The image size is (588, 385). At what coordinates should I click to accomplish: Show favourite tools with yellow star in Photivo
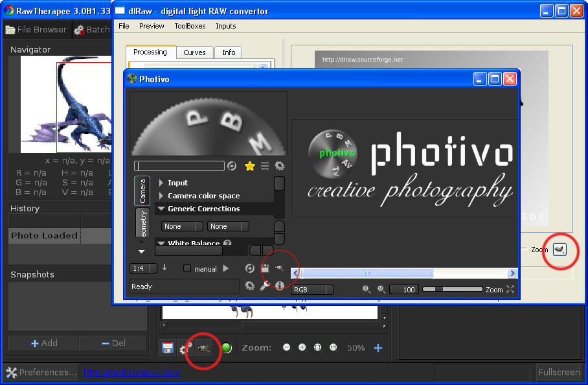250,166
